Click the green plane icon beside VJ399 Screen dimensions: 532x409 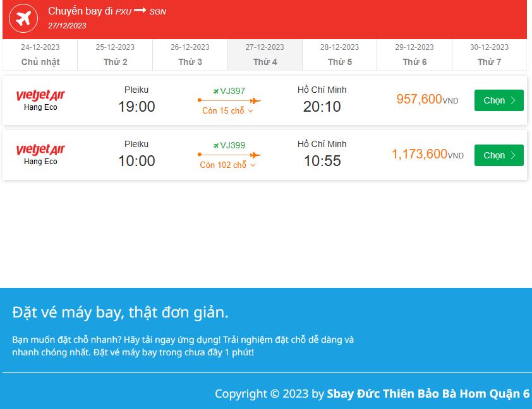(x=216, y=146)
